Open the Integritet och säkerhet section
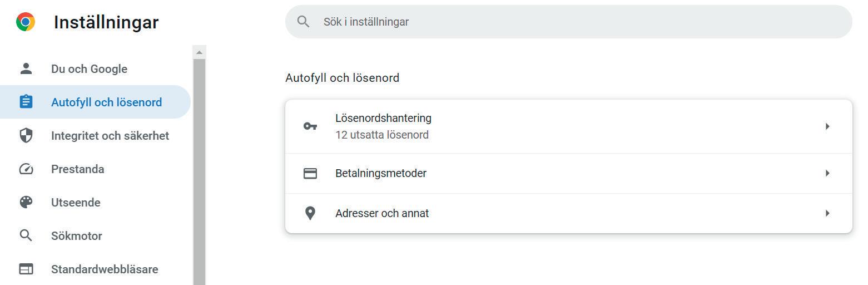Viewport: 868px width, 285px height. (x=110, y=136)
